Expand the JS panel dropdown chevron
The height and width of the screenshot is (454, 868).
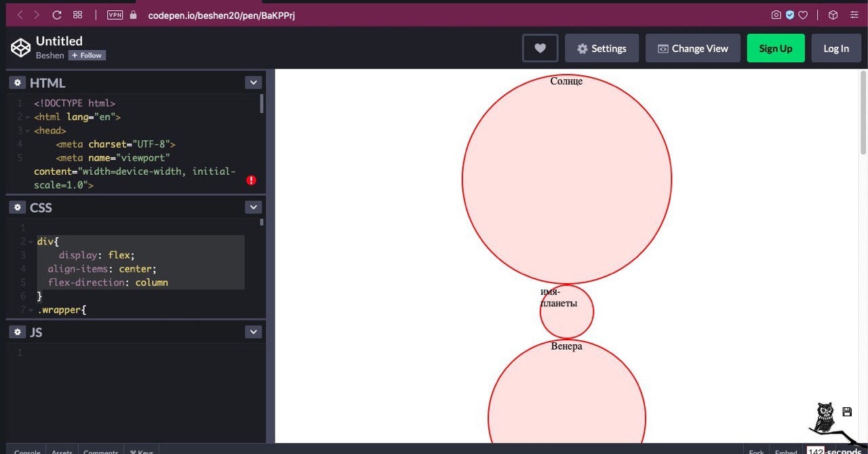pyautogui.click(x=253, y=332)
